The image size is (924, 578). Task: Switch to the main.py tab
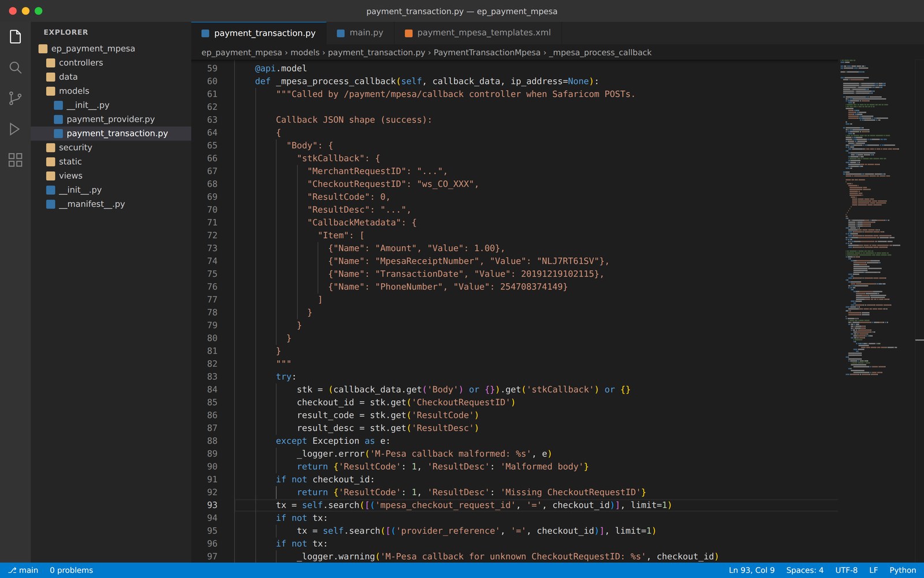[x=360, y=33]
